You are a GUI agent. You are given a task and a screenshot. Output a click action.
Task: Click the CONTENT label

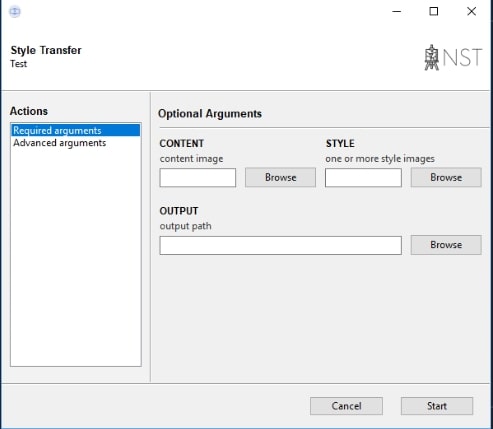click(182, 143)
